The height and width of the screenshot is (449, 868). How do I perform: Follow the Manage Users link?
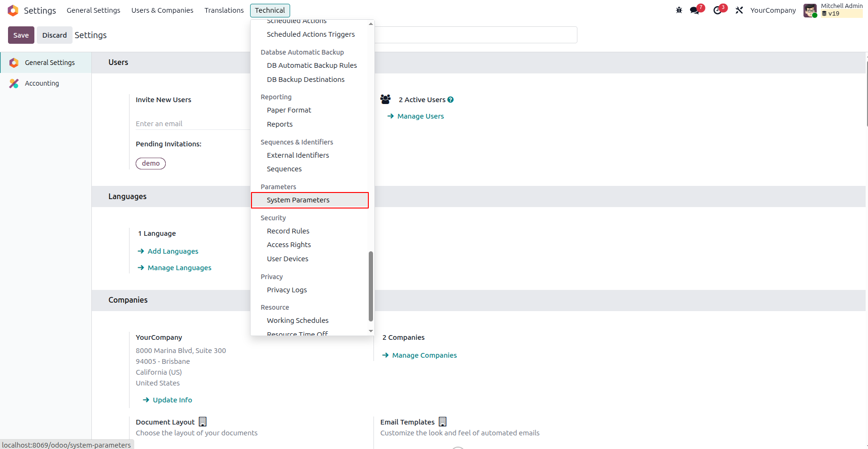click(421, 116)
